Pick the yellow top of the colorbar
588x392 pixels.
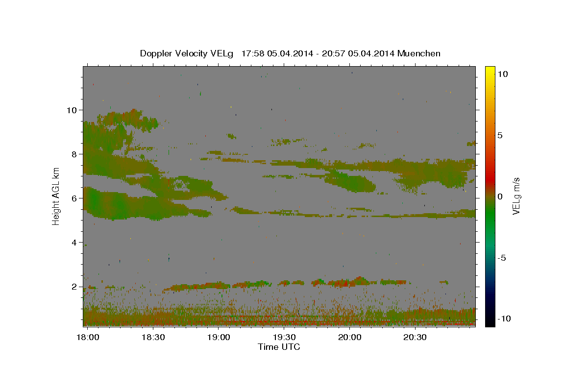point(490,70)
